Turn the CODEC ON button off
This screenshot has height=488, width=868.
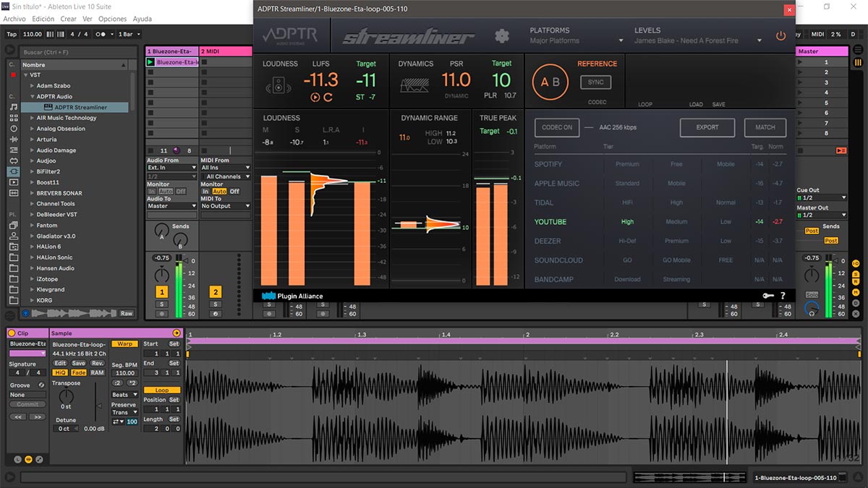[557, 127]
